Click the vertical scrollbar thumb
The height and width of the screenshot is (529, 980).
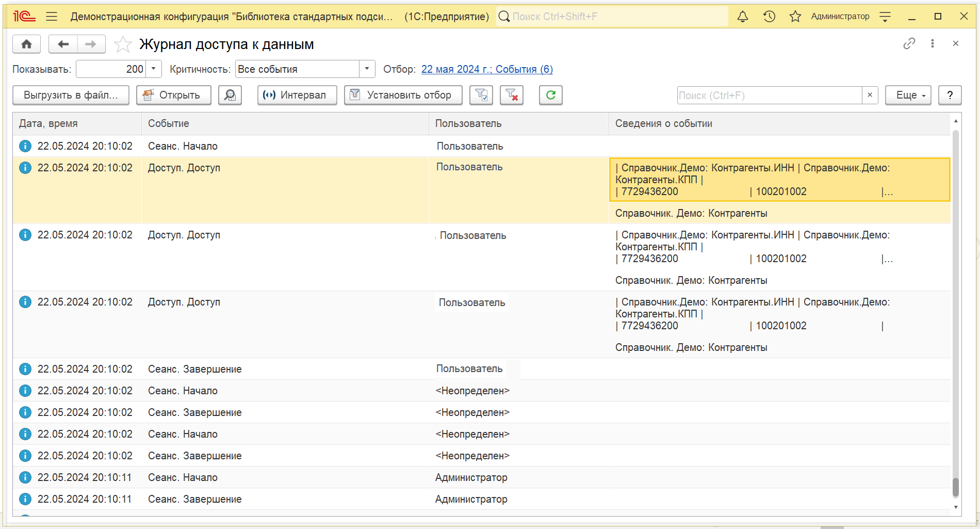(x=956, y=487)
